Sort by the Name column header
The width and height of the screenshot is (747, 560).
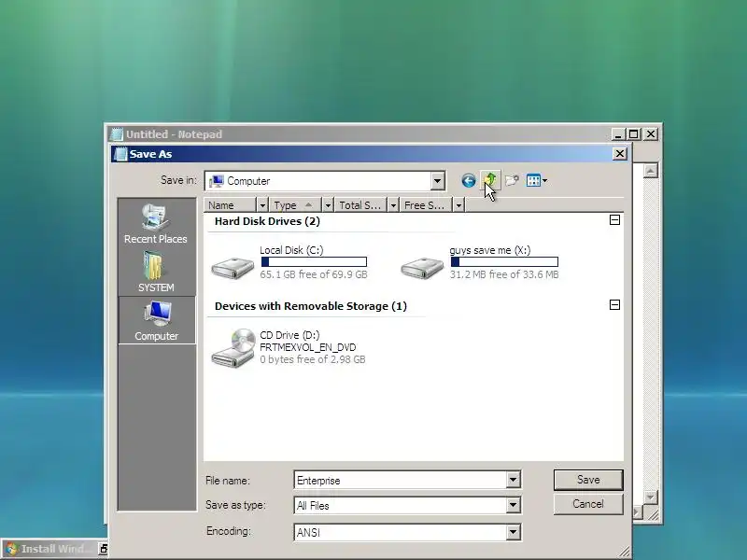pyautogui.click(x=231, y=205)
